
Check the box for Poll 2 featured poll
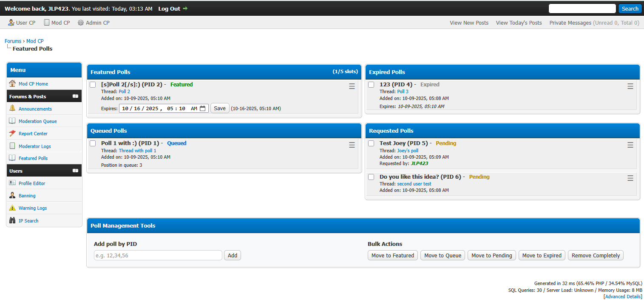[93, 85]
